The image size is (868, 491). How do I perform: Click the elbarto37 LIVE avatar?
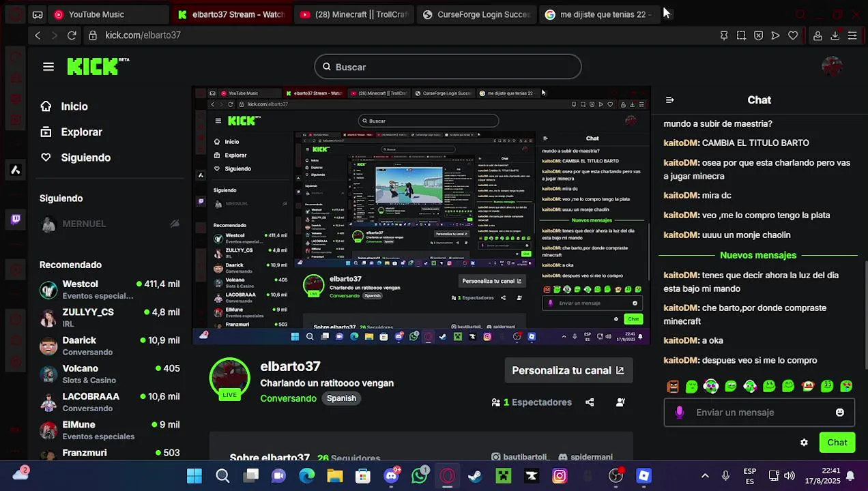pos(229,378)
